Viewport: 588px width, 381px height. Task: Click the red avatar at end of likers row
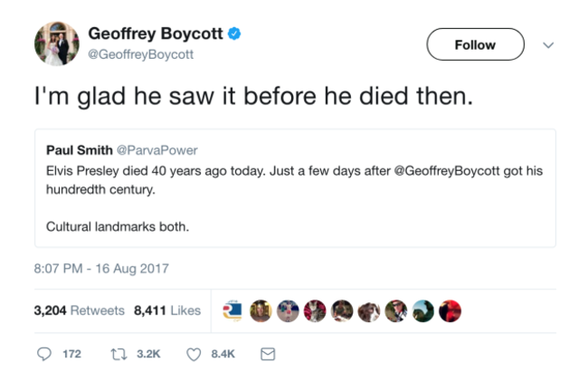click(x=450, y=310)
